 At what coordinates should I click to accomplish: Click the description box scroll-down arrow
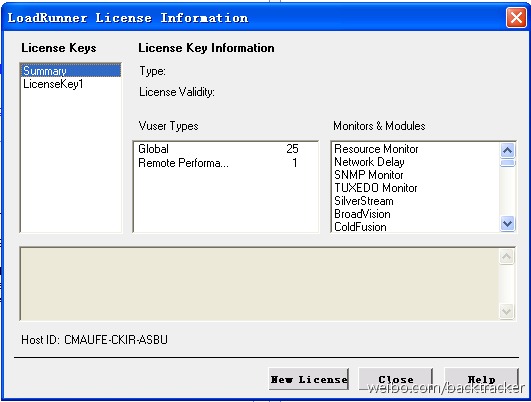(x=507, y=311)
